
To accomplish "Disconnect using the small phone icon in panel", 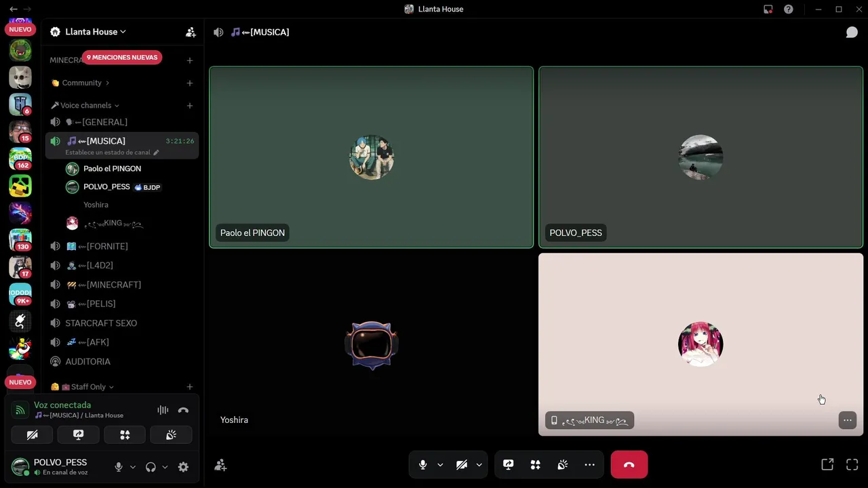I will click(x=183, y=410).
